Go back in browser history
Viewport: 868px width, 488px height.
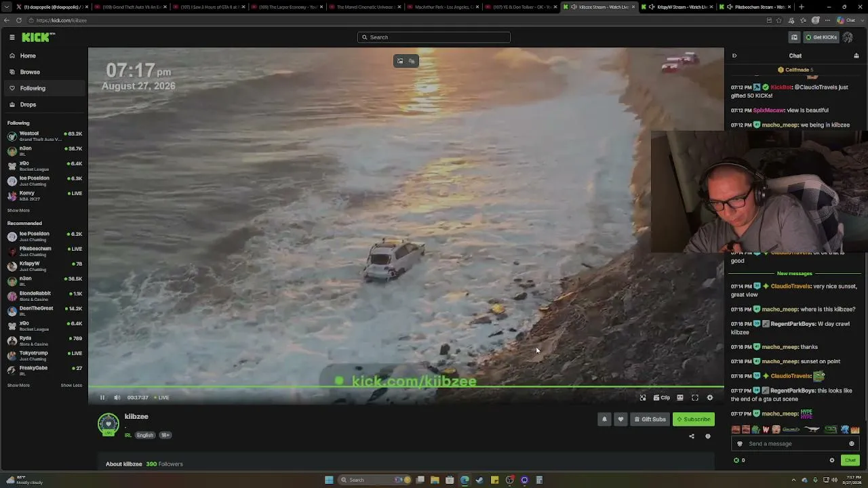pos(7,20)
